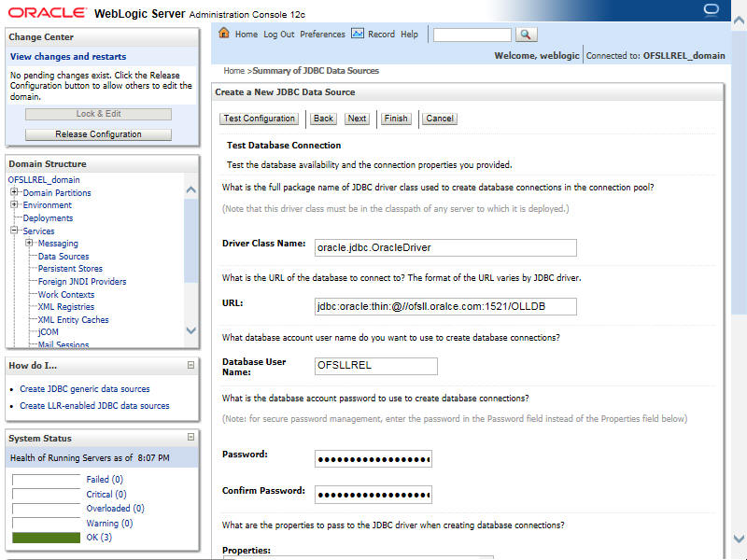Click the Confirm Password field
The height and width of the screenshot is (560, 747).
click(373, 495)
